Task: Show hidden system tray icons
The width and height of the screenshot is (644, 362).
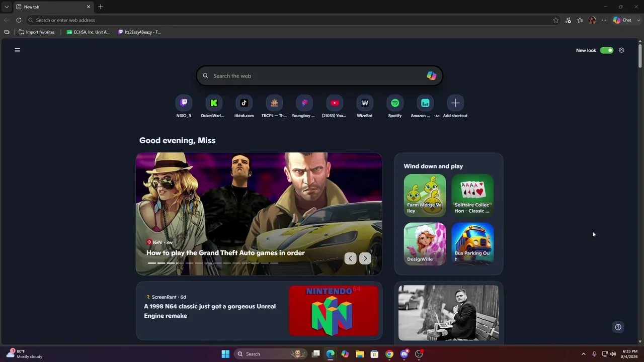Action: [583, 354]
